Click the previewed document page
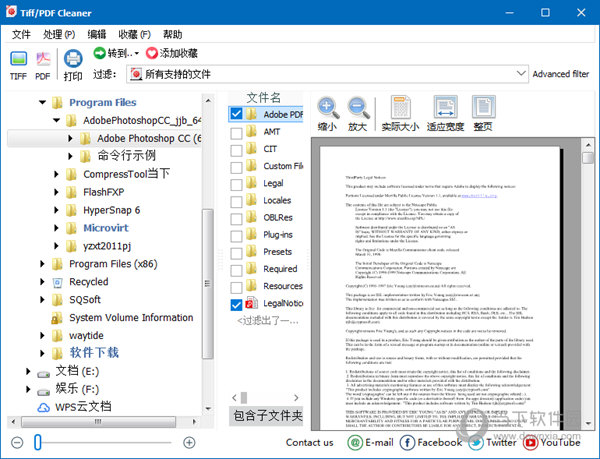Viewport: 600px width, 459px height. pyautogui.click(x=440, y=288)
